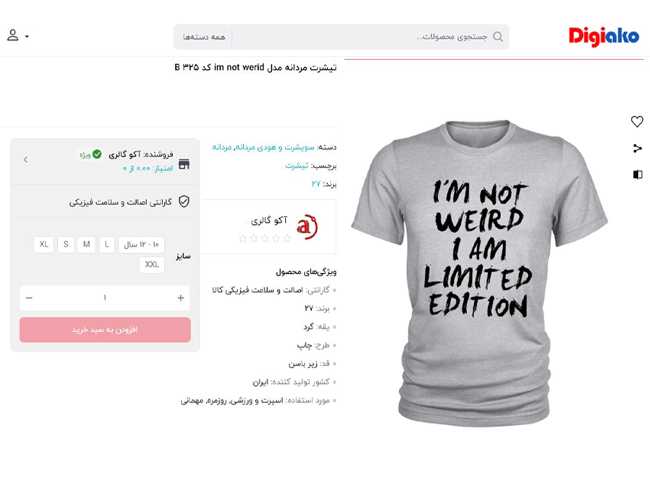Expand the account menu arrow
The height and width of the screenshot is (487, 650).
pyautogui.click(x=27, y=36)
